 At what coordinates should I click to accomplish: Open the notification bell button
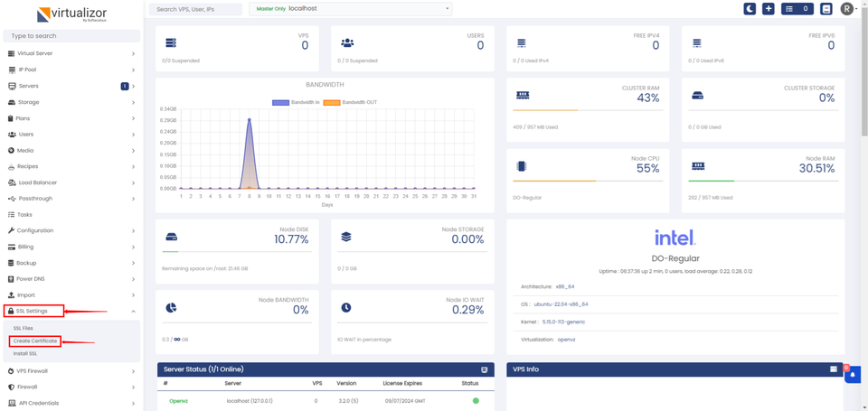click(853, 375)
